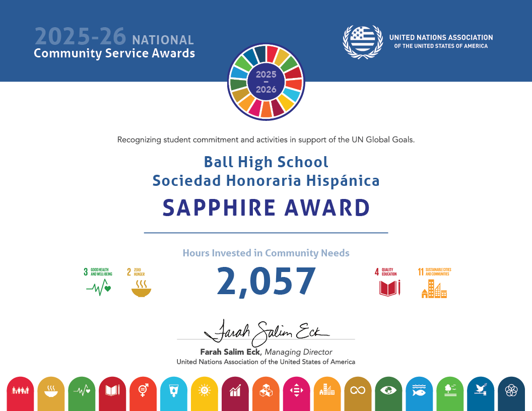Click the dark green eye climate tile

pos(389,394)
